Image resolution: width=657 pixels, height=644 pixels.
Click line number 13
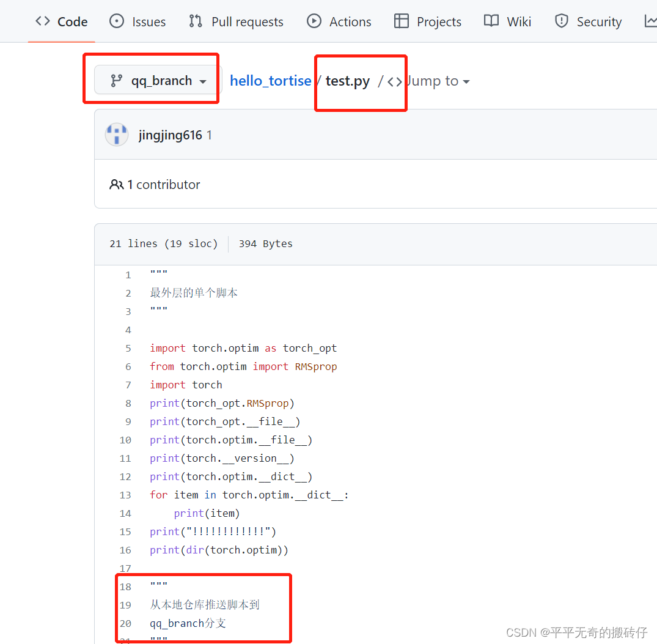pyautogui.click(x=125, y=495)
